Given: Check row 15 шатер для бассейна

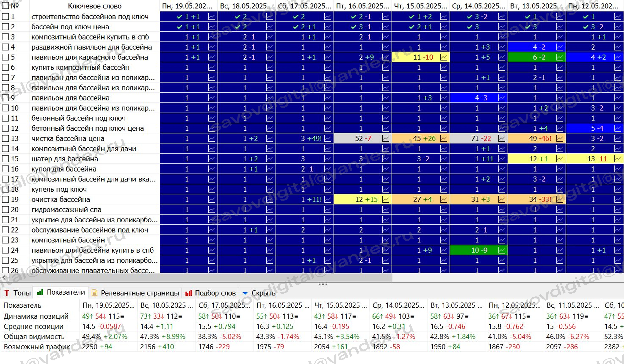Looking at the screenshot, I should (x=5, y=159).
